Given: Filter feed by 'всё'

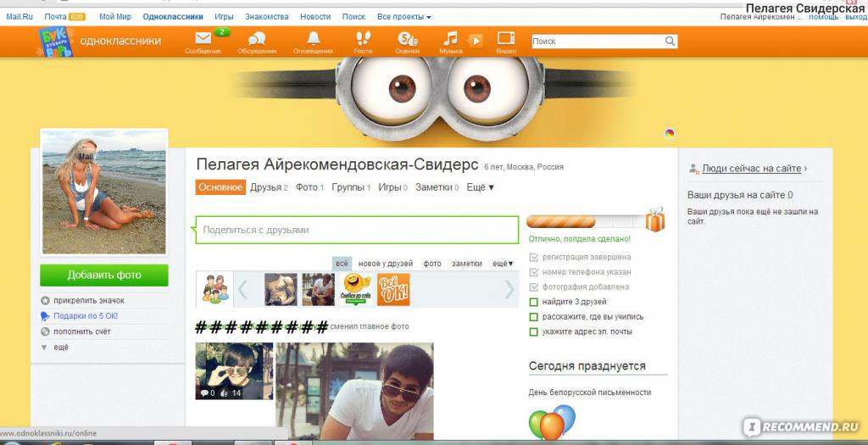Looking at the screenshot, I should 342,264.
